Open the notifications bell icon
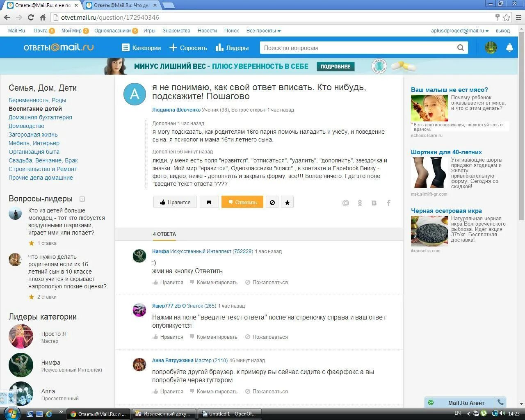The height and width of the screenshot is (420, 525). click(x=509, y=48)
